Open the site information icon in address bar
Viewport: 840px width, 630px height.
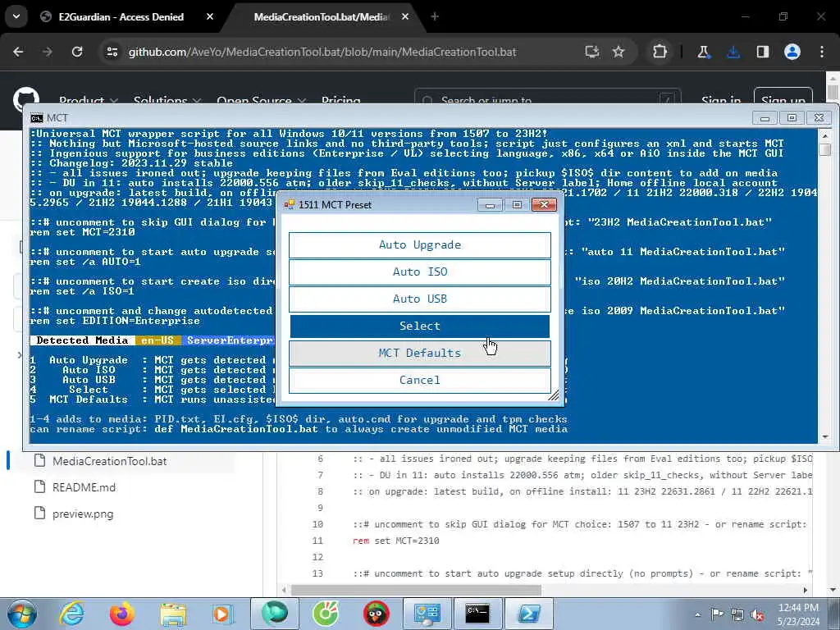[112, 52]
